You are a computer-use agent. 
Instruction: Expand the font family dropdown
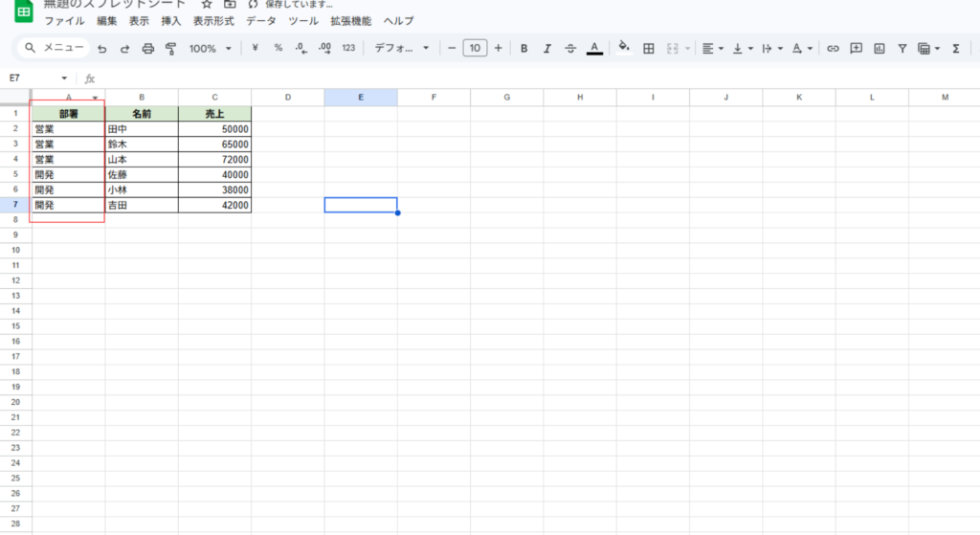click(x=401, y=48)
